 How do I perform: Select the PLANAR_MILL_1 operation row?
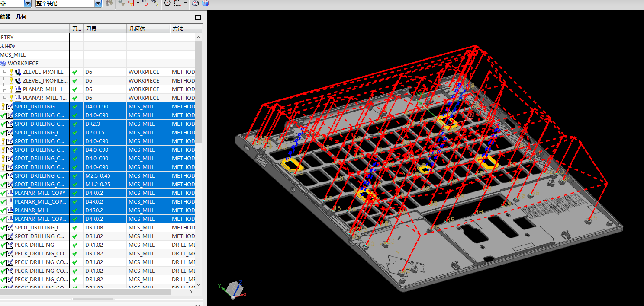click(x=43, y=89)
